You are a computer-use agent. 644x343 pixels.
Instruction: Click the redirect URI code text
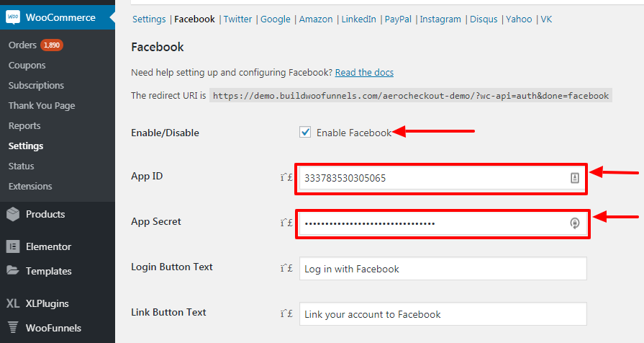point(411,95)
